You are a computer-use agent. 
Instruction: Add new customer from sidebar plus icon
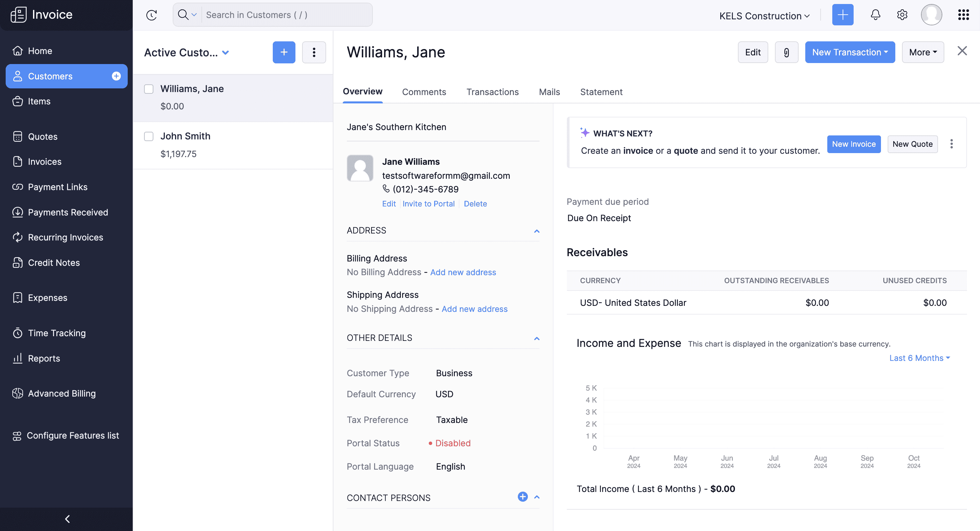click(x=116, y=76)
